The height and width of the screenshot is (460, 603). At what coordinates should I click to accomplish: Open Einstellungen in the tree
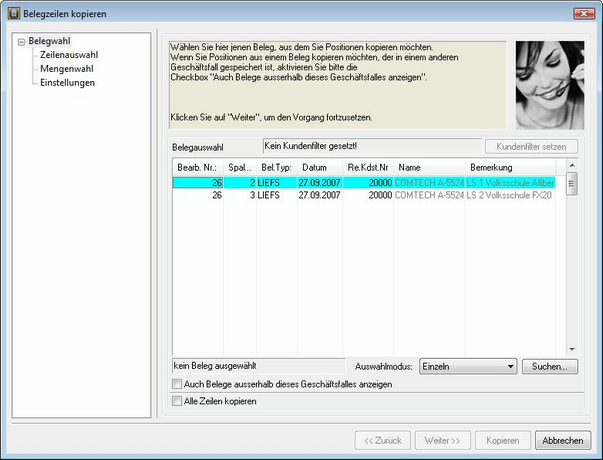pos(68,82)
